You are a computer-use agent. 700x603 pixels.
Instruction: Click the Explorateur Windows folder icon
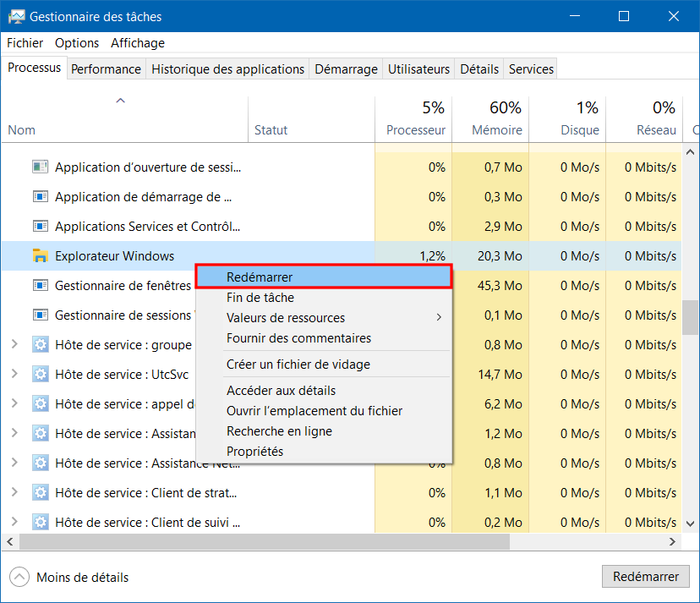[41, 256]
